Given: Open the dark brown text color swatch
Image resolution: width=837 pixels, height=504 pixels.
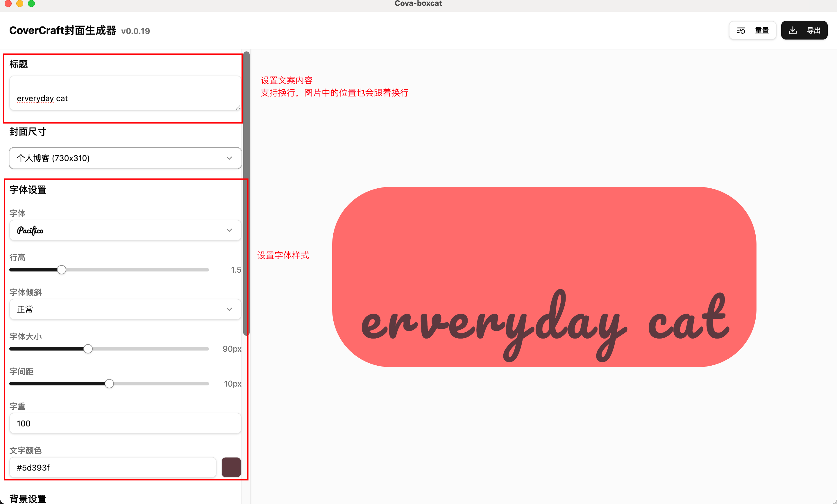Looking at the screenshot, I should (231, 468).
